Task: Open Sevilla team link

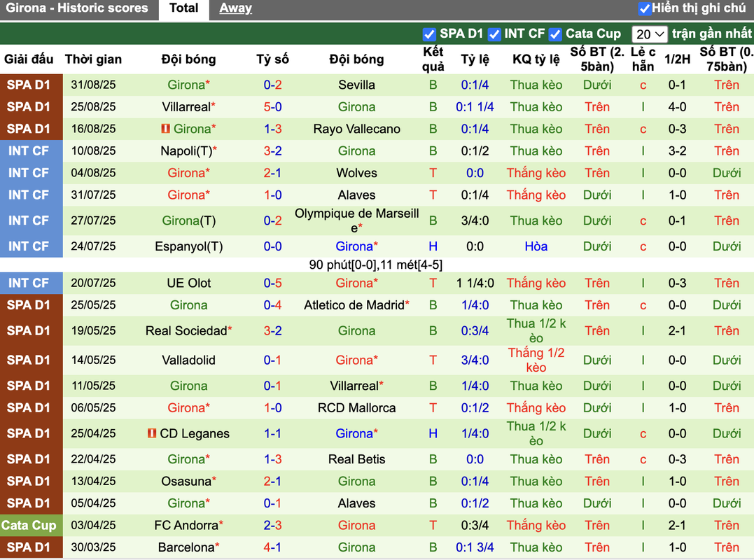Action: point(356,85)
